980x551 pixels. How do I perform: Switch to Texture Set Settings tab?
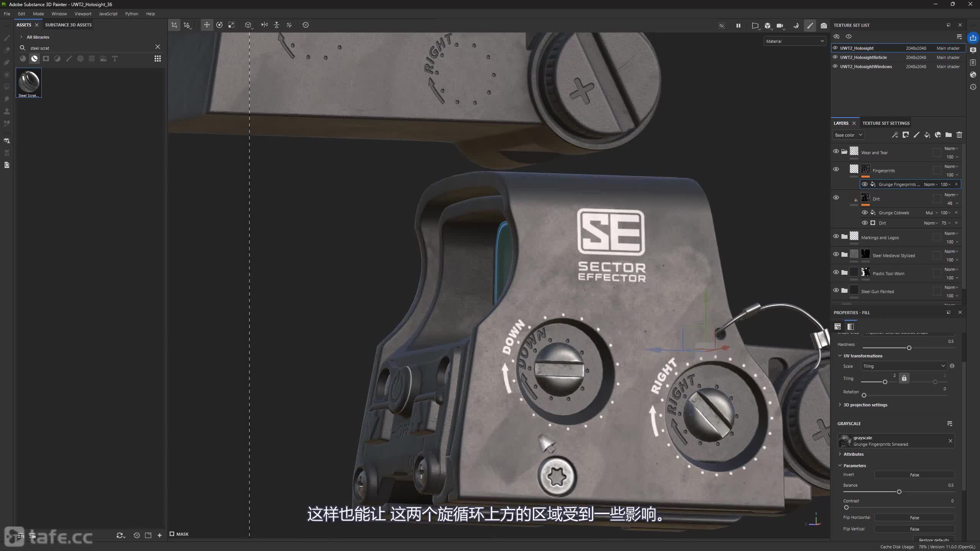pyautogui.click(x=886, y=123)
